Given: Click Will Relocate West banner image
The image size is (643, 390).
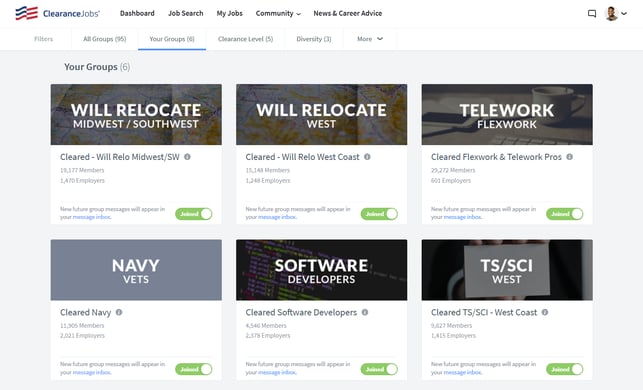Looking at the screenshot, I should pyautogui.click(x=322, y=114).
